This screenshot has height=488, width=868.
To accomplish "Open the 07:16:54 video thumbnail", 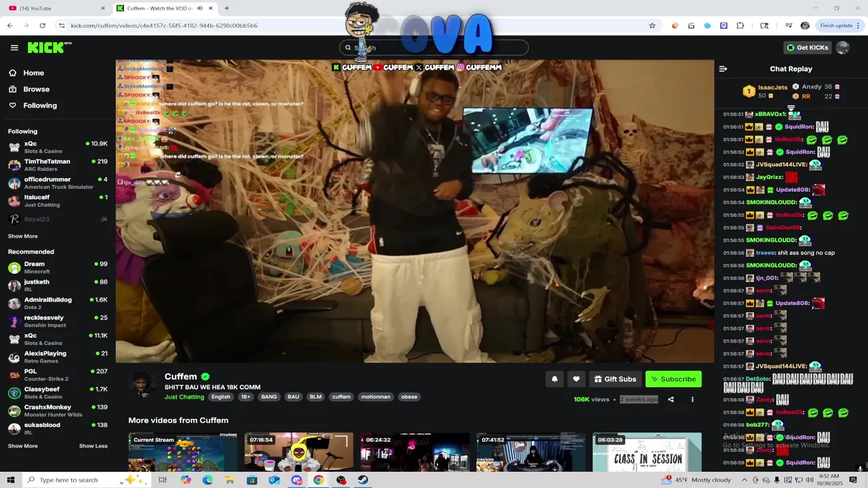I will pyautogui.click(x=298, y=452).
